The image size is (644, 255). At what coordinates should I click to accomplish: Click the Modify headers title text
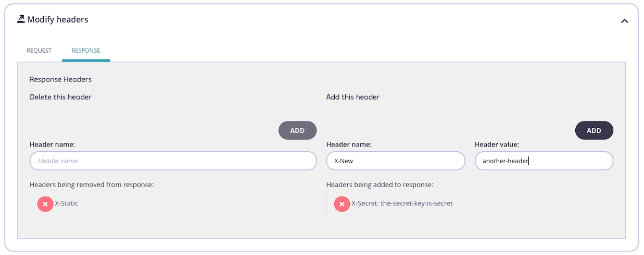[x=58, y=19]
